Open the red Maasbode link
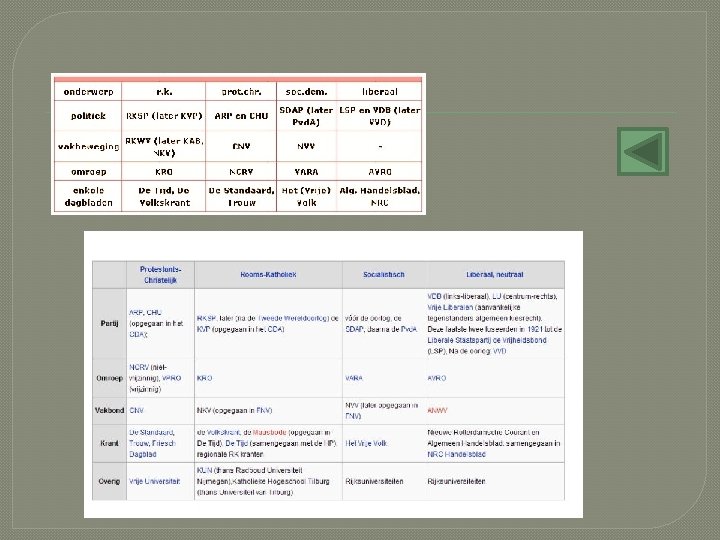720x540 pixels. [x=270, y=433]
